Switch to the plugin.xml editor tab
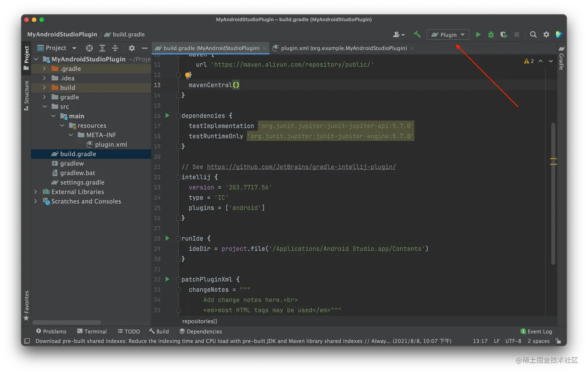The image size is (588, 374). pyautogui.click(x=343, y=48)
